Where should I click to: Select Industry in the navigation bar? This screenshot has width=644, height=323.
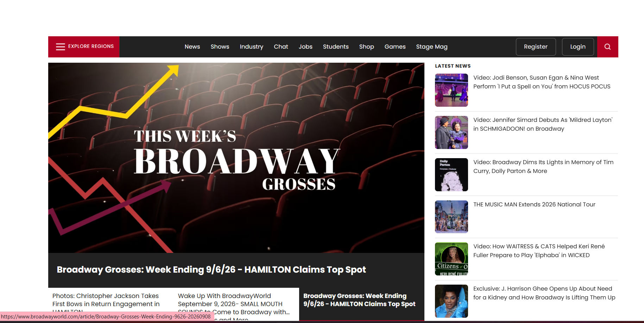pos(251,46)
